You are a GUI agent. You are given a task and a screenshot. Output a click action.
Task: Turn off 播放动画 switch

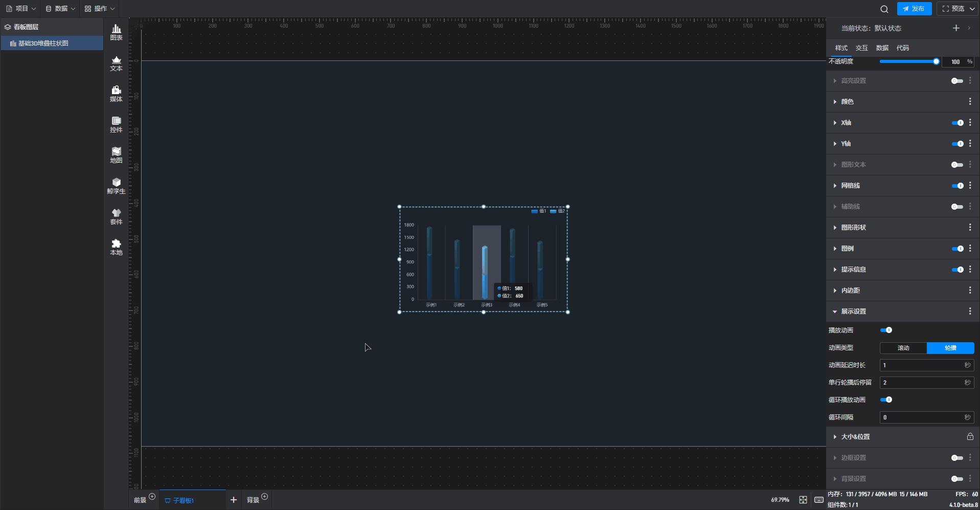point(886,330)
